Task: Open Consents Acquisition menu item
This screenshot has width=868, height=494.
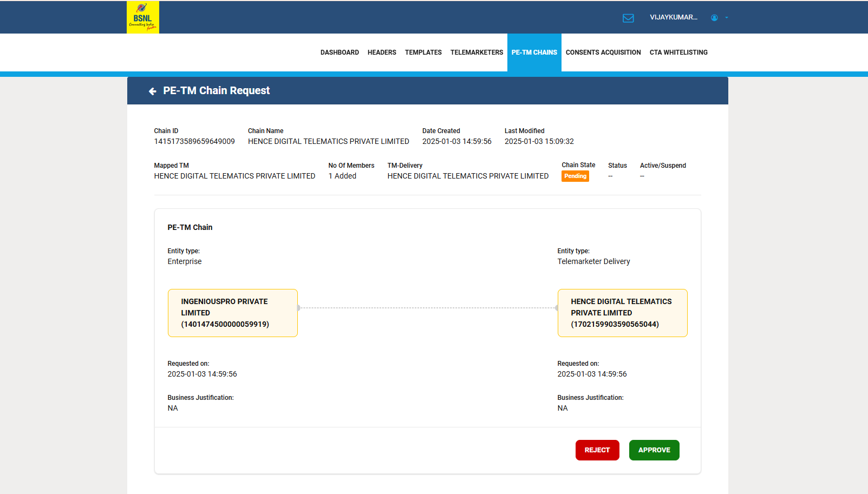Action: [x=603, y=52]
